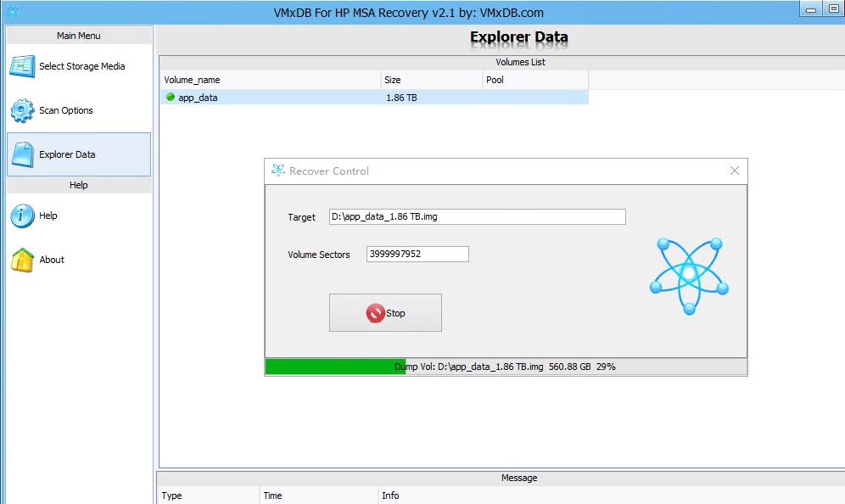Screen dimensions: 845x504
Task: Click the 560.88 GB 29% progress text
Action: click(582, 367)
